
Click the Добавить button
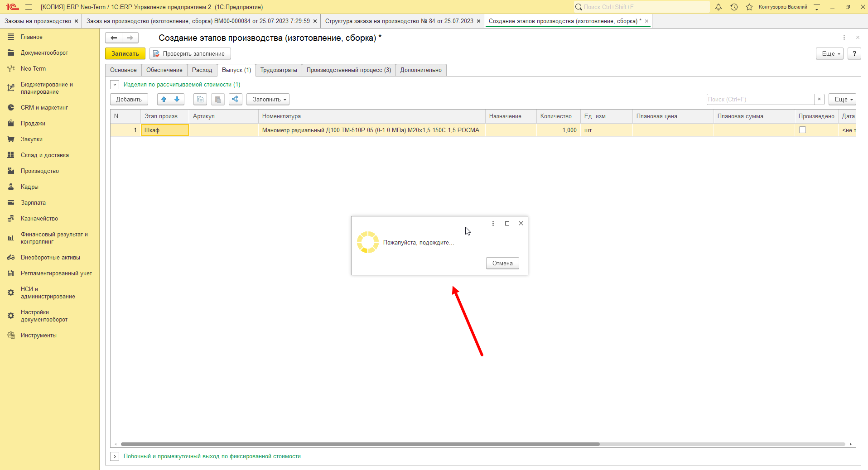tap(129, 99)
